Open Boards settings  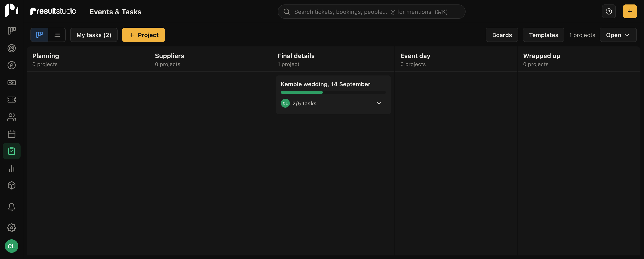tap(502, 35)
